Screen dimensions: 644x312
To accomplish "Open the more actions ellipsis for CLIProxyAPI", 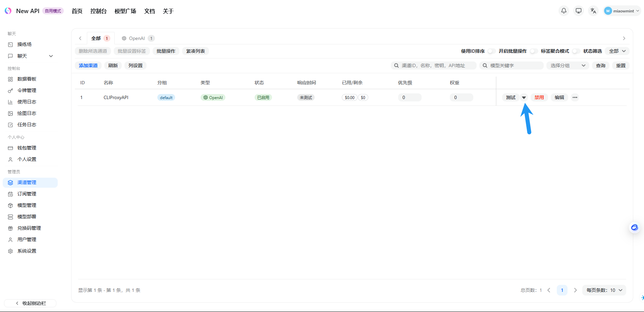I will point(575,97).
